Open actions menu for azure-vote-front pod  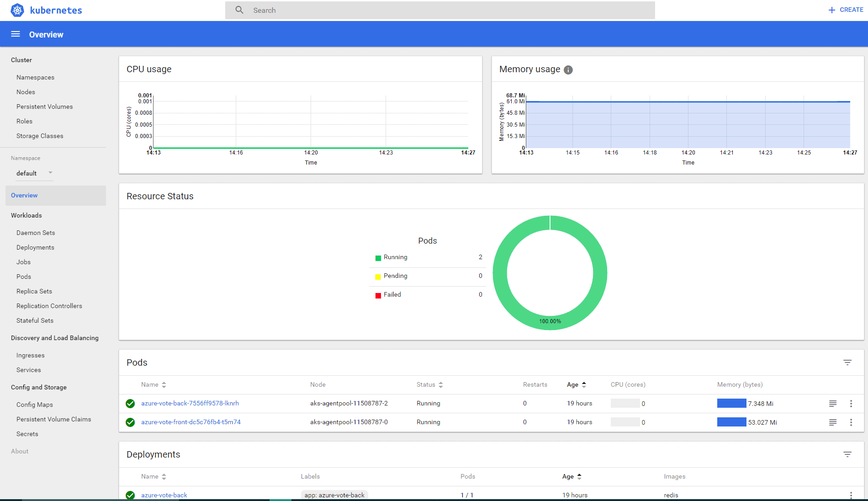click(851, 422)
